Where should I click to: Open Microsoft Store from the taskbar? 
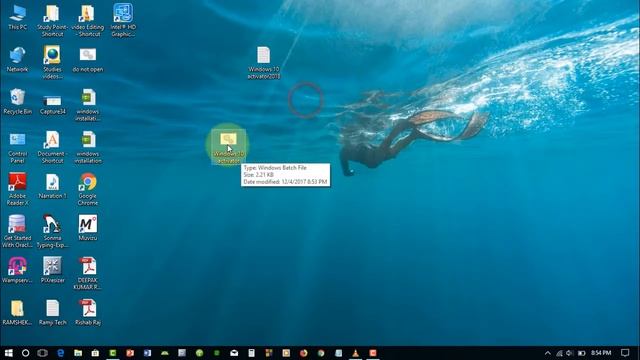(95, 353)
